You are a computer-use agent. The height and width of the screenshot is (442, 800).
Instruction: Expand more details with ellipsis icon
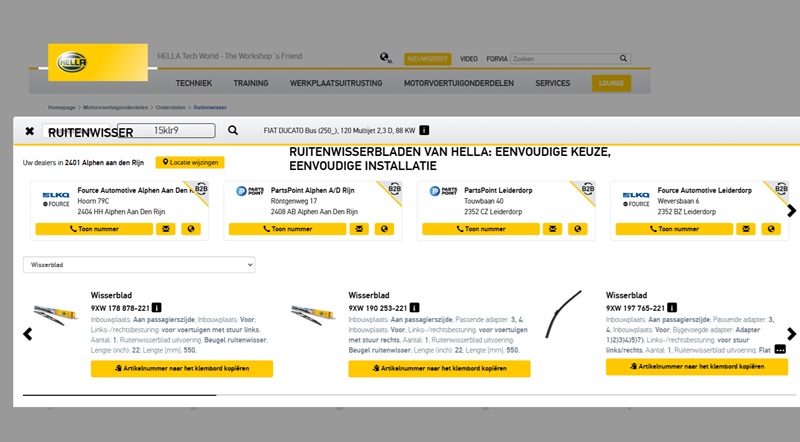pyautogui.click(x=780, y=350)
